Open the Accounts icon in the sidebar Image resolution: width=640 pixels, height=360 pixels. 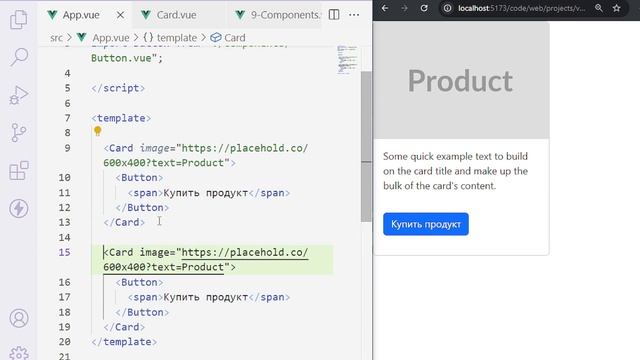[19, 318]
